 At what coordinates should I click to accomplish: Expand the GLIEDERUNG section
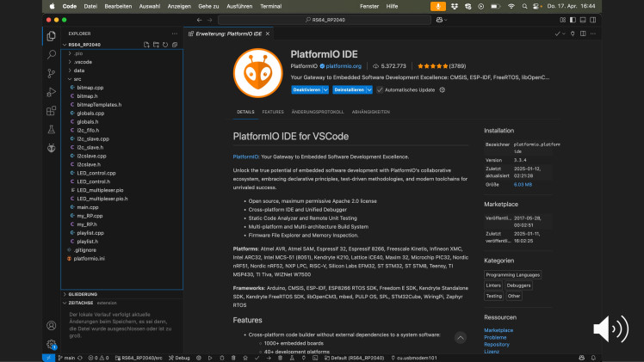83,294
